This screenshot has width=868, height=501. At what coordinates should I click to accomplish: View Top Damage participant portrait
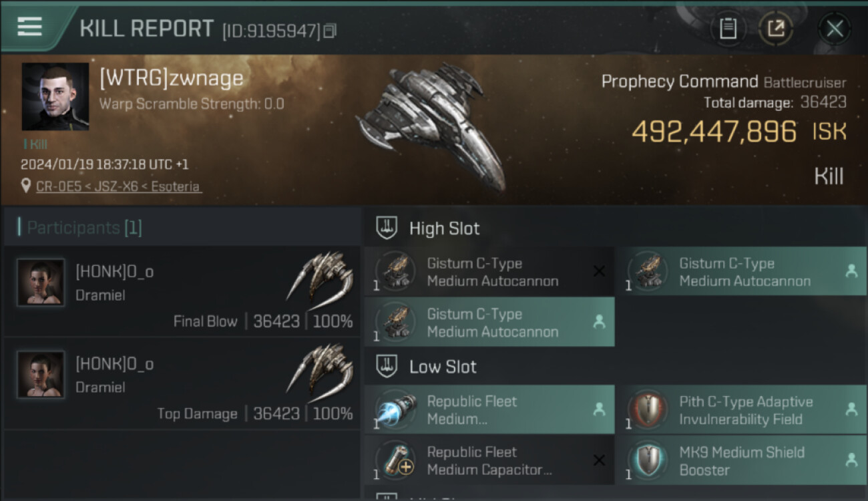41,375
